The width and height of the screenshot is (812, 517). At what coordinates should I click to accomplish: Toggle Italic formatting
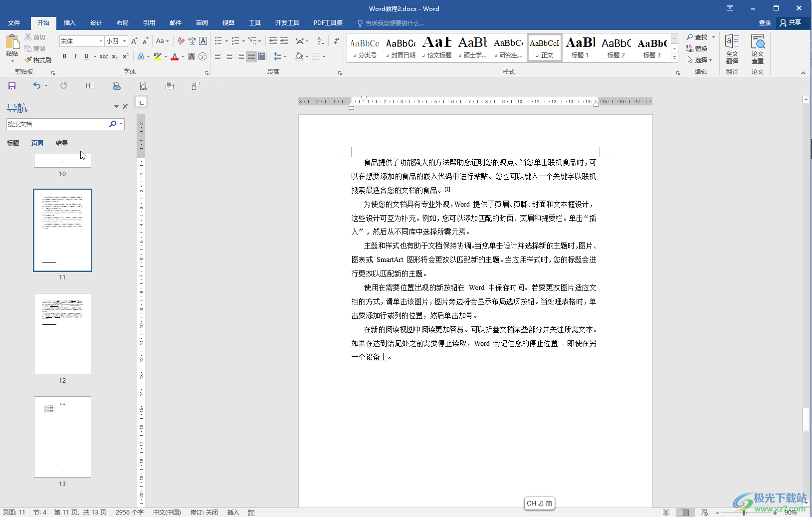point(75,56)
